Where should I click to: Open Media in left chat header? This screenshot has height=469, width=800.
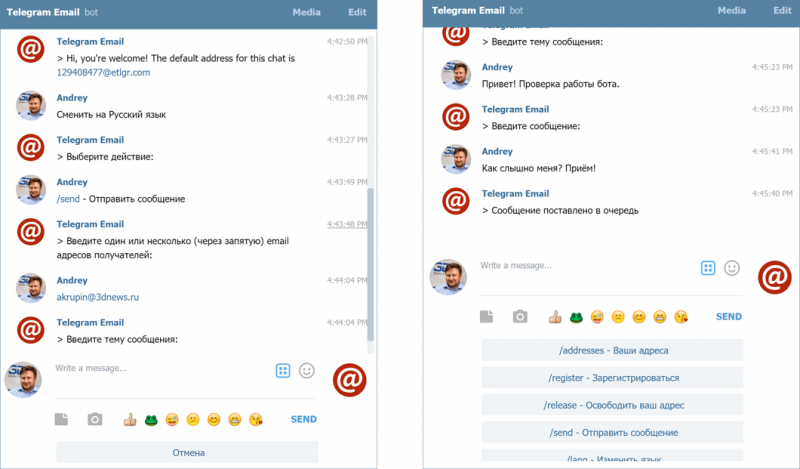tap(306, 12)
